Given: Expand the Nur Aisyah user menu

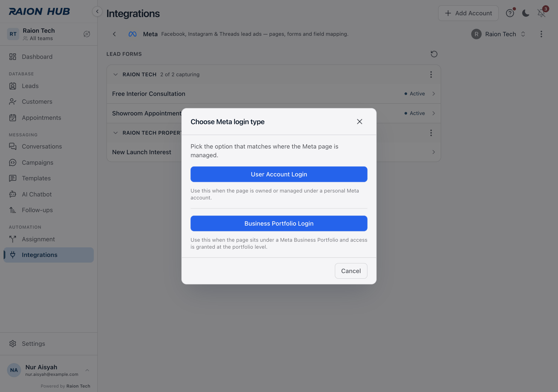Looking at the screenshot, I should click(48, 370).
